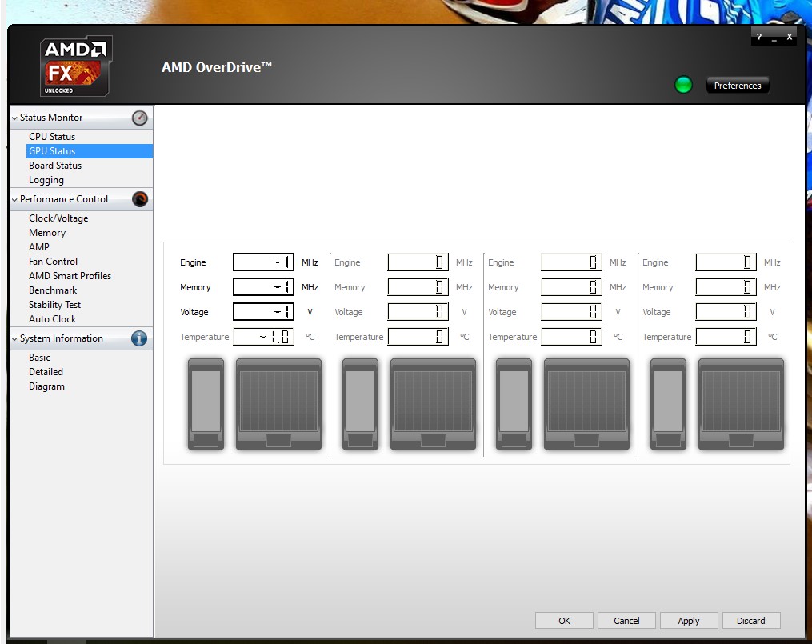Click the AMD FX Unlocked logo
Viewport: 812px width, 644px height.
(76, 66)
